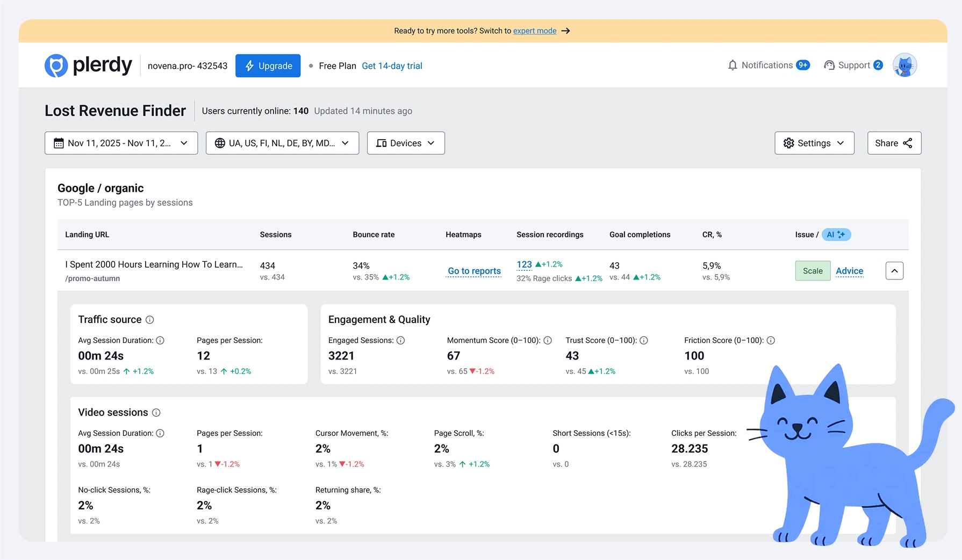The image size is (962, 560).
Task: Open the date range dropdown
Action: point(121,143)
